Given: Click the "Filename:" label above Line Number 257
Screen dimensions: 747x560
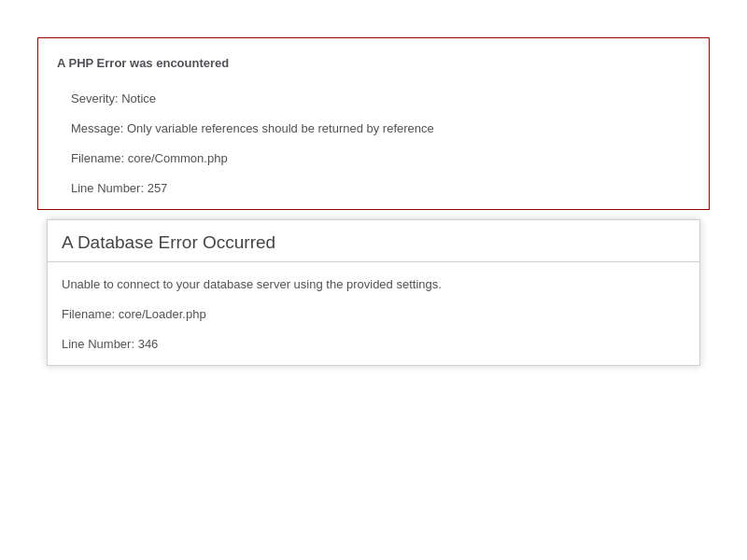Looking at the screenshot, I should 97,159.
